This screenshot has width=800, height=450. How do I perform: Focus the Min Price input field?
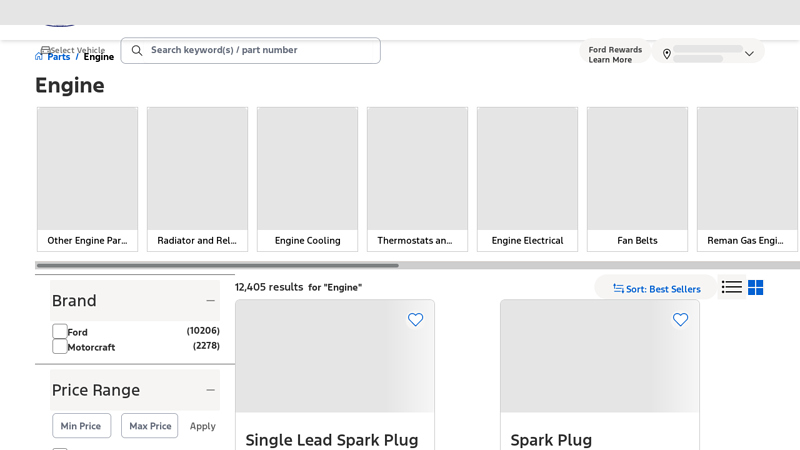[81, 426]
